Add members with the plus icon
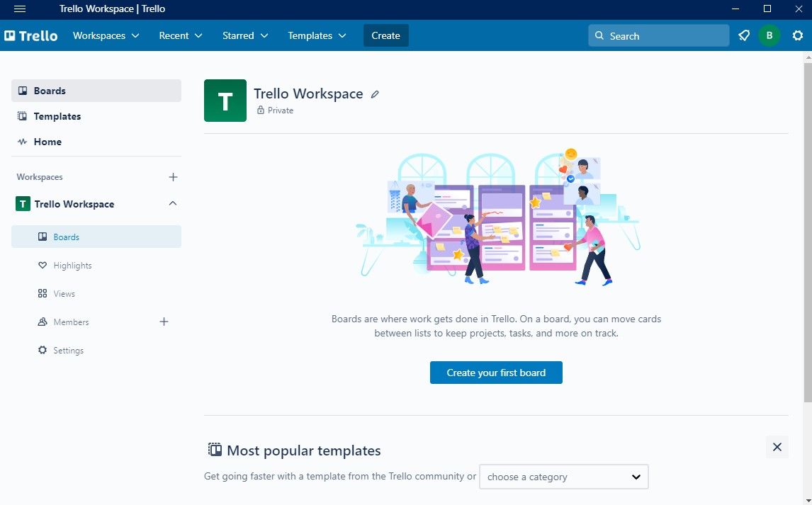Image resolution: width=812 pixels, height=505 pixels. 164,322
